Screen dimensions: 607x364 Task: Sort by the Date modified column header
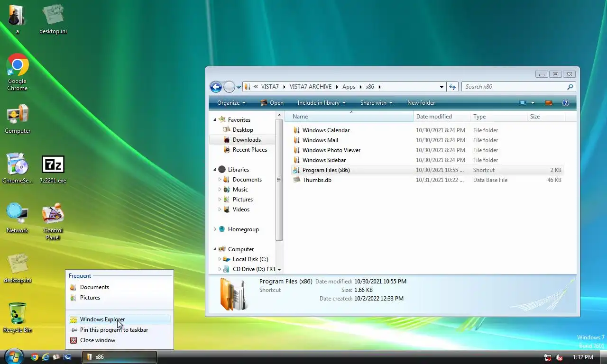[x=442, y=117]
